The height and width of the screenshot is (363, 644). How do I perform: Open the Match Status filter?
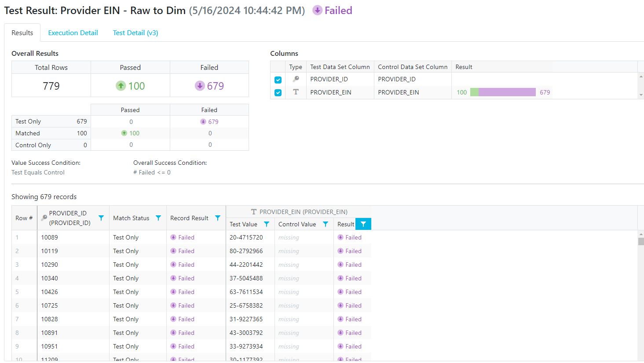(158, 218)
